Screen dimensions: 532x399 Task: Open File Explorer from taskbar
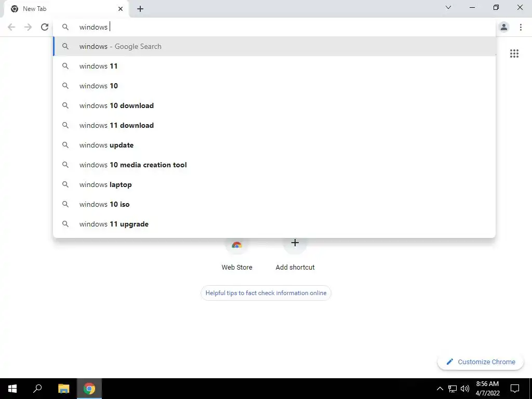pos(63,389)
